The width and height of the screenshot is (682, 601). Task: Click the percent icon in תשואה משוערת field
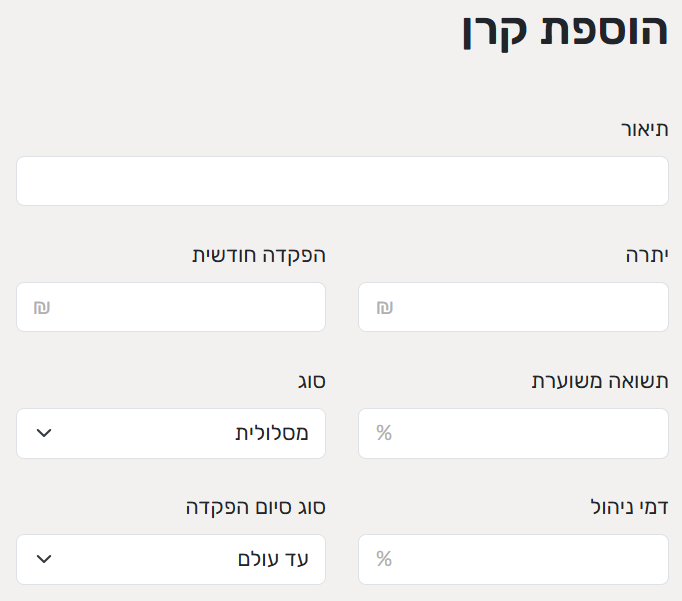coord(384,433)
